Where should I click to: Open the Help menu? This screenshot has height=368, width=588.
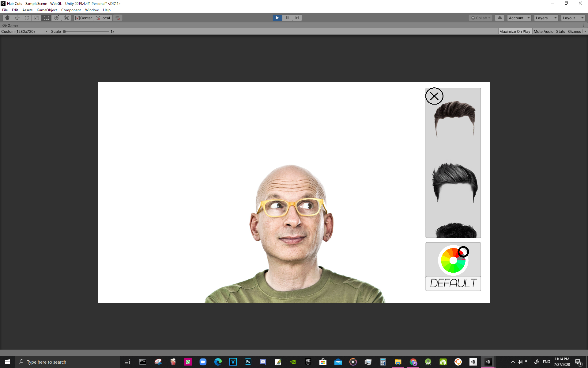click(x=107, y=10)
